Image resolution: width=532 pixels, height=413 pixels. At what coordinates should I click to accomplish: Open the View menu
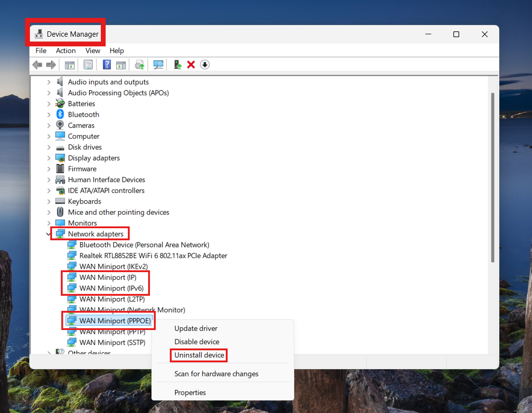(93, 51)
